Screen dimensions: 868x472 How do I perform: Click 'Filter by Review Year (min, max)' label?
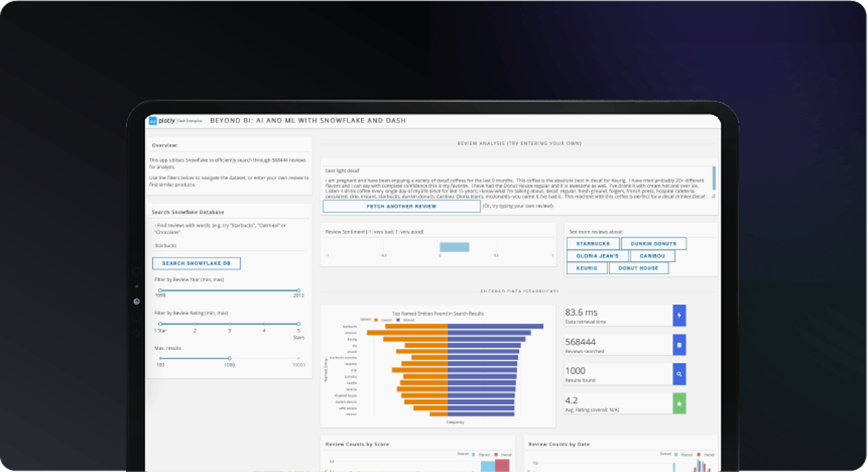189,280
